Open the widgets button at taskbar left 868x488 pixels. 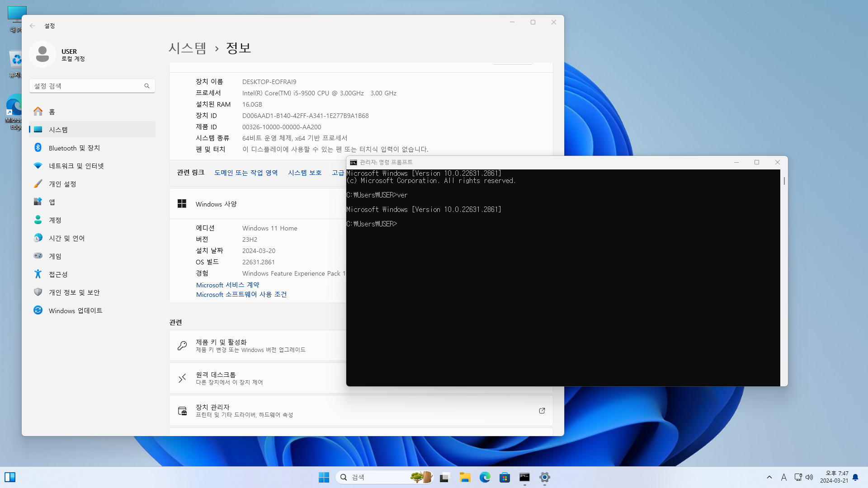pyautogui.click(x=10, y=477)
